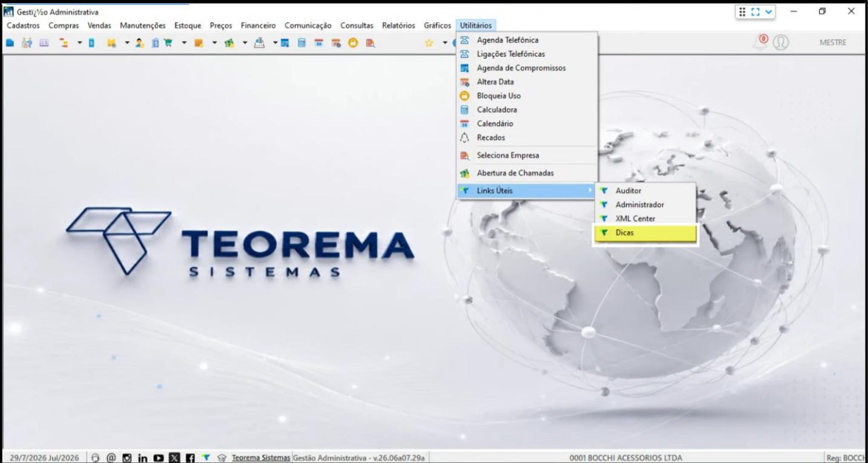Viewport: 868px width, 463px height.
Task: Click the email @ icon in status bar
Action: [x=111, y=458]
